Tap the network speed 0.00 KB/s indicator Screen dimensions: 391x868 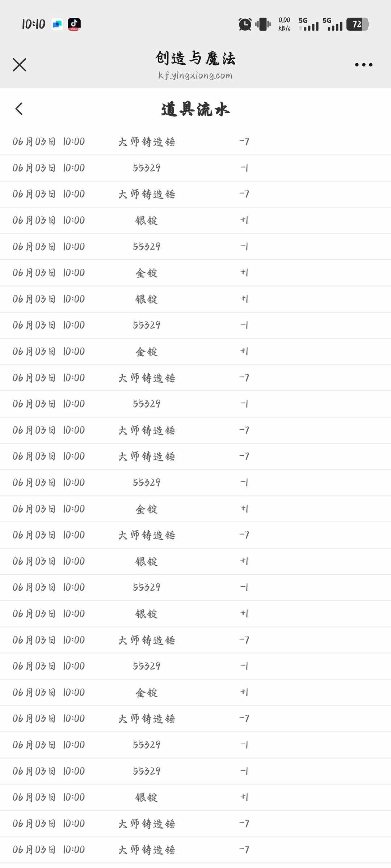(284, 24)
